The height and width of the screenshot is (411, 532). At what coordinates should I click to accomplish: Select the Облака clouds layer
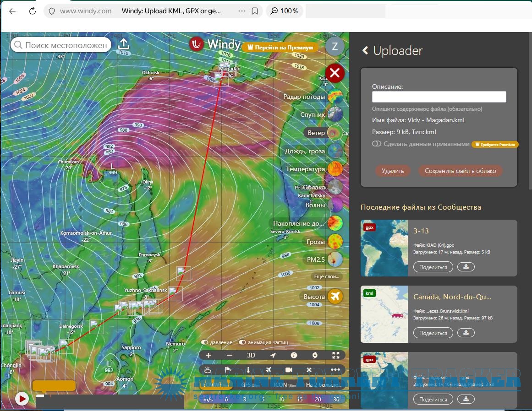coord(322,187)
